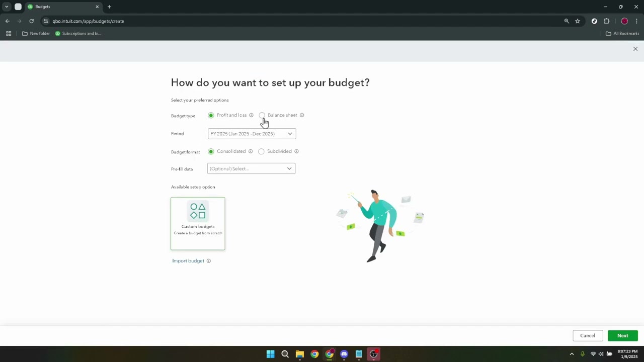
Task: Open the New folder bookmark
Action: coord(36,34)
